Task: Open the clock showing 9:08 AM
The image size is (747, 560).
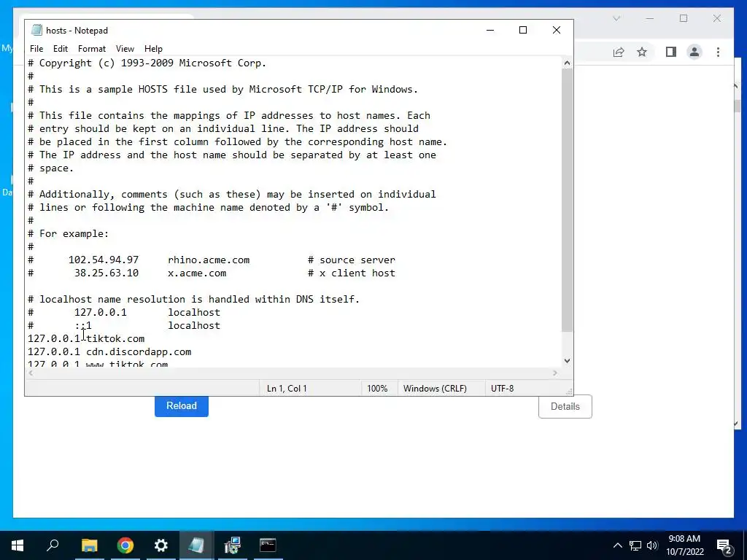Action: [684, 545]
